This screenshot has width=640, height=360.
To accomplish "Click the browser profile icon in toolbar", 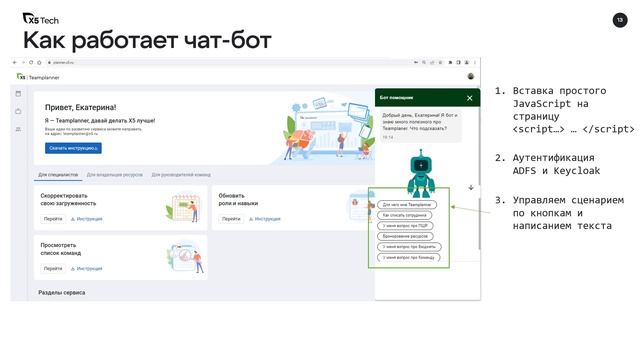I will pos(467,62).
